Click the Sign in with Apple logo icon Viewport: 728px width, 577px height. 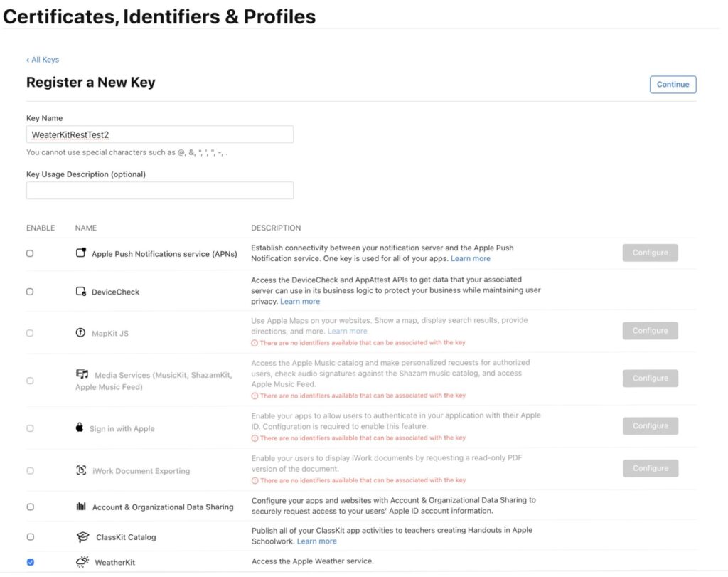80,428
